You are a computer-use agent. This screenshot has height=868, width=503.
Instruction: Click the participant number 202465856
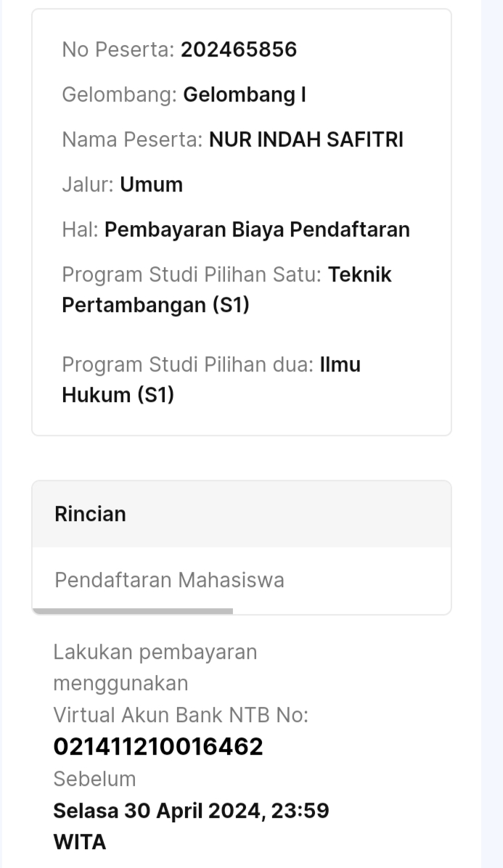pyautogui.click(x=239, y=49)
